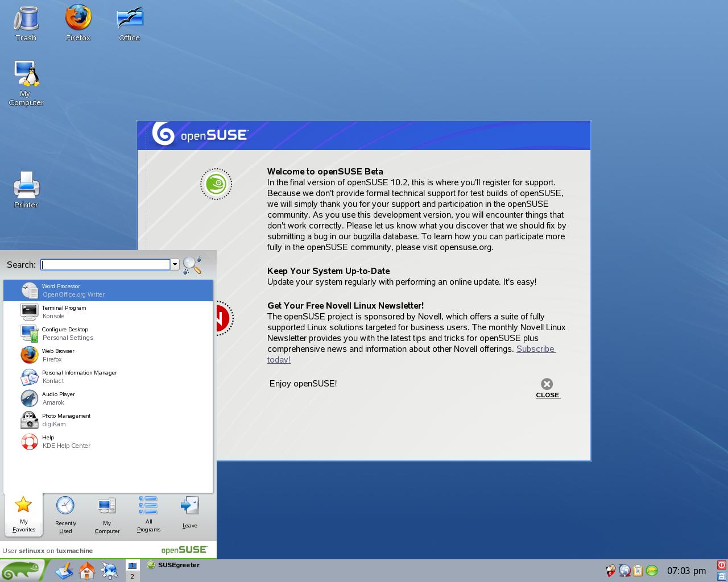Open the green openSUSE updater tray icon
The image size is (728, 582).
point(652,571)
